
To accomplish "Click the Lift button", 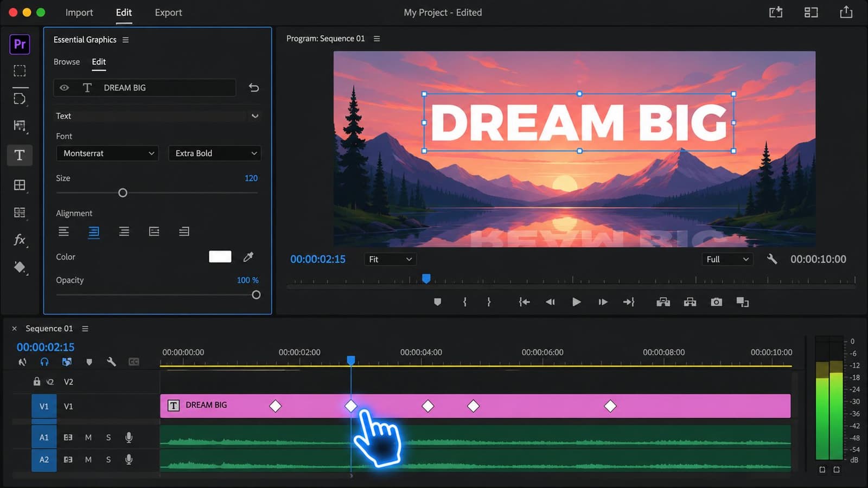I will pyautogui.click(x=663, y=302).
